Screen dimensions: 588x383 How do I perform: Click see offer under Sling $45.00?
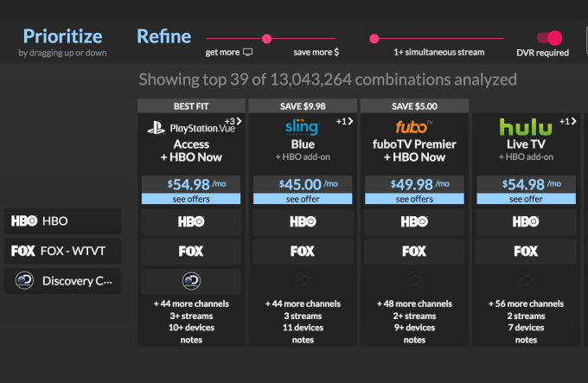pos(302,199)
